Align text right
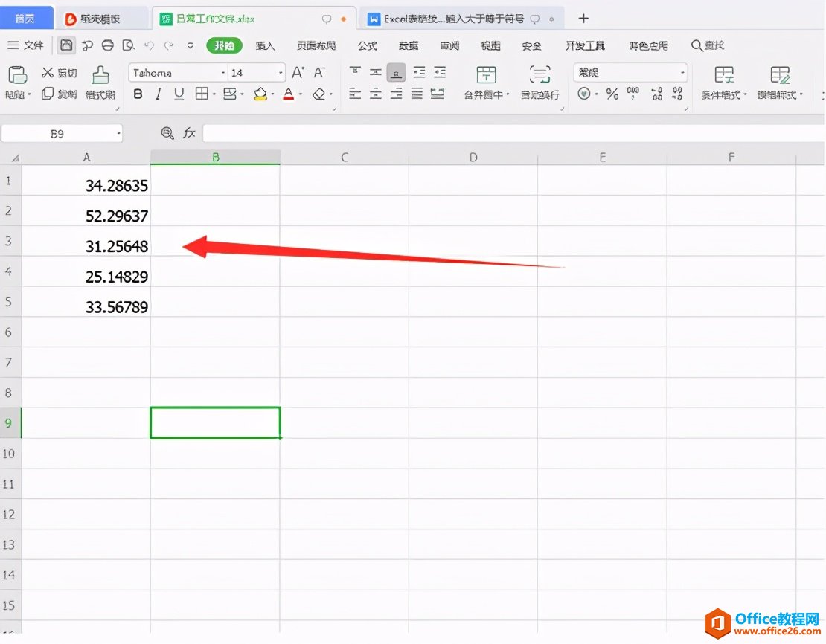 [x=396, y=94]
